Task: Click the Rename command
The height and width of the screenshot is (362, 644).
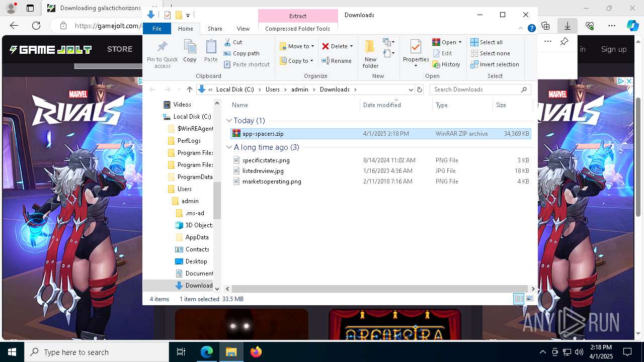Action: [x=337, y=61]
